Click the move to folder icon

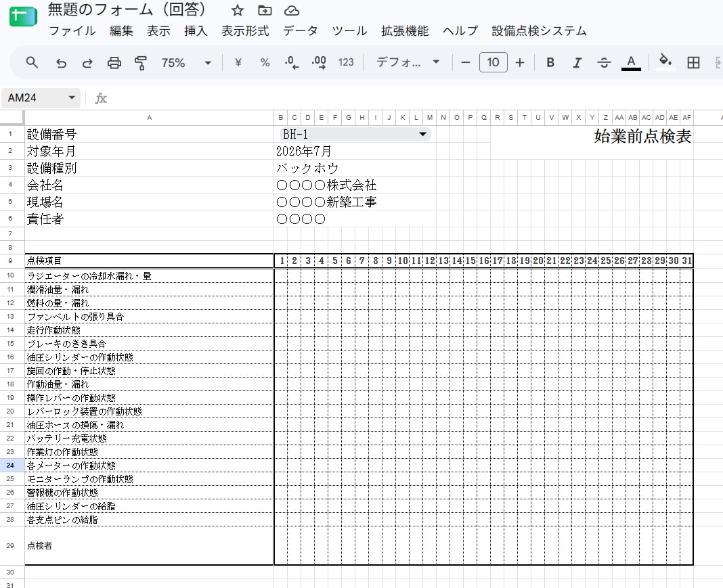pos(265,10)
